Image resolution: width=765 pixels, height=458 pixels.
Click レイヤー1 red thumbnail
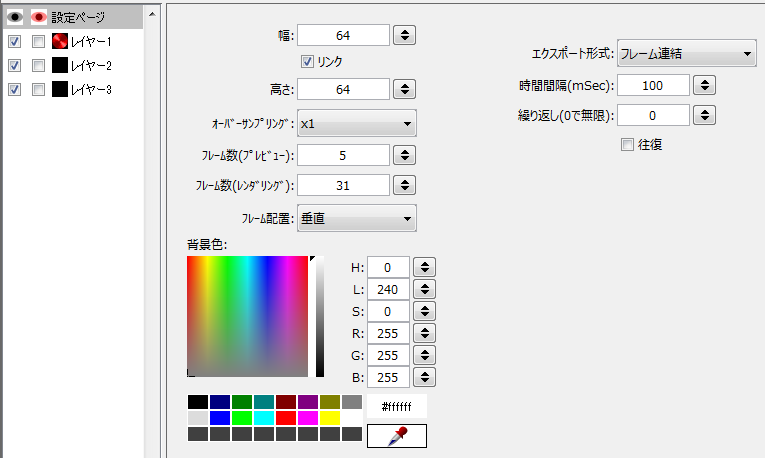coord(60,41)
